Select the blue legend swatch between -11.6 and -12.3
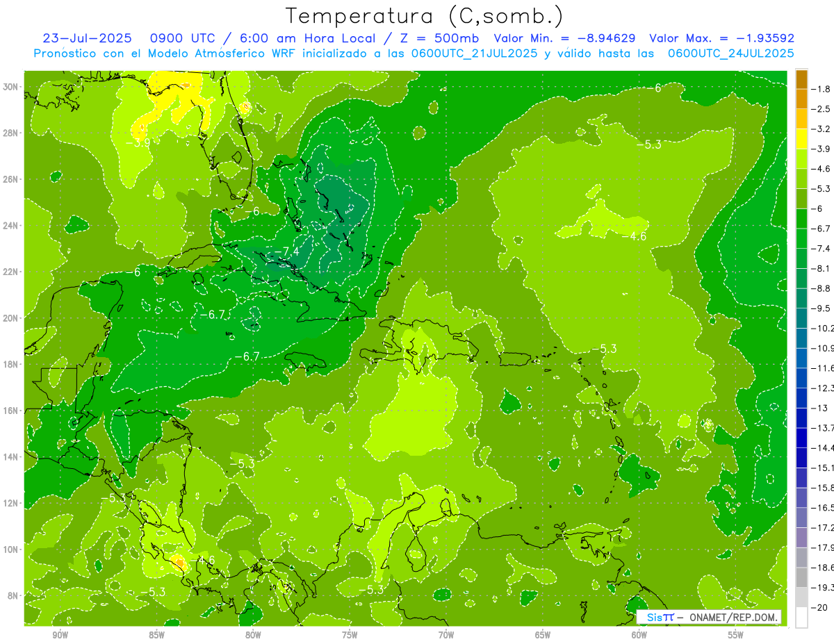This screenshot has height=644, width=834. tap(801, 378)
